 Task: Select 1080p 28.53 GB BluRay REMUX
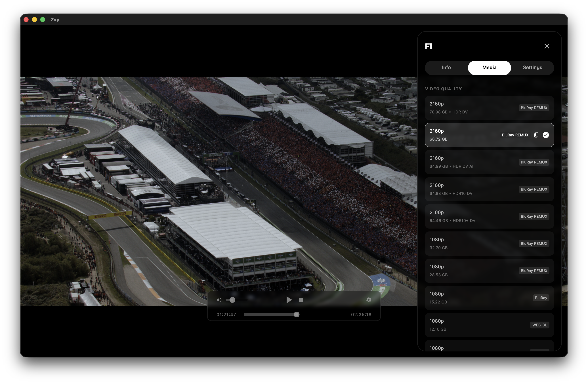pyautogui.click(x=489, y=271)
